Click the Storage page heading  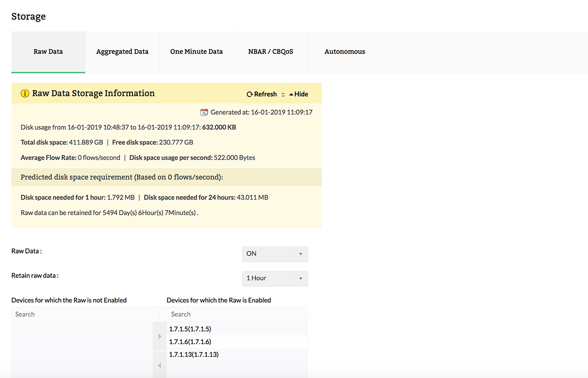click(28, 16)
